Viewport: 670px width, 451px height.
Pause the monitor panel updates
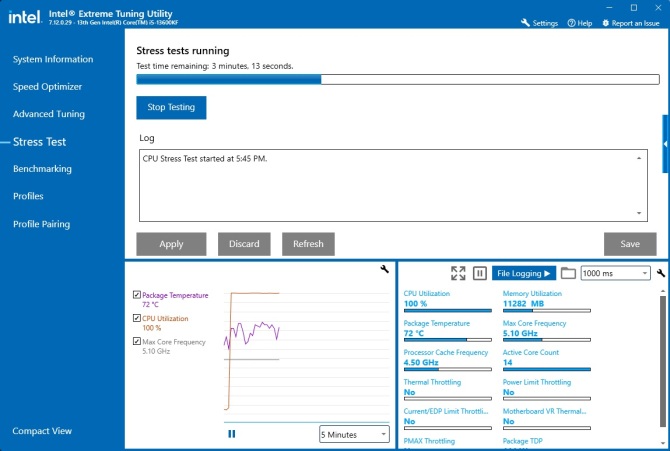tap(479, 273)
